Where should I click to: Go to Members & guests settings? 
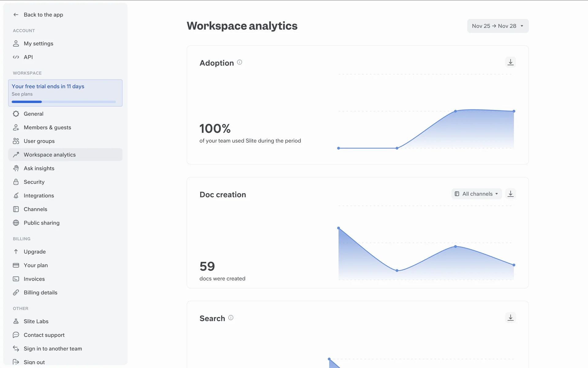tap(47, 128)
